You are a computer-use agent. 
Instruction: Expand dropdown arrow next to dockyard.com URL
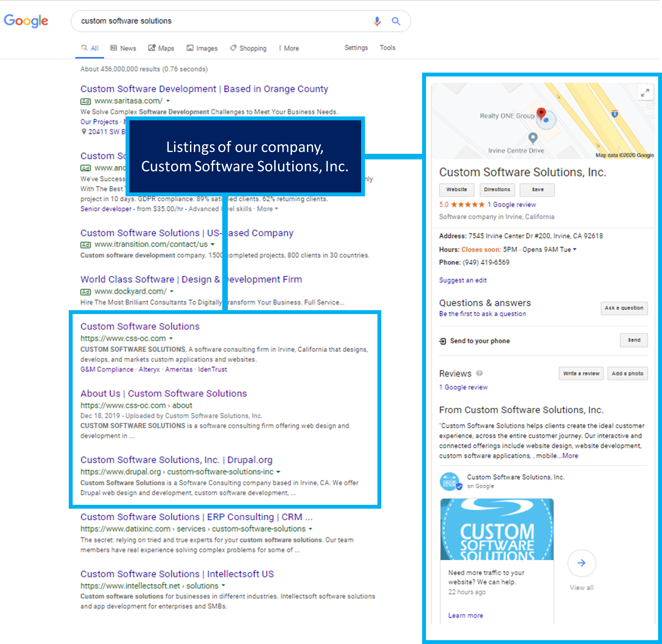tap(172, 291)
